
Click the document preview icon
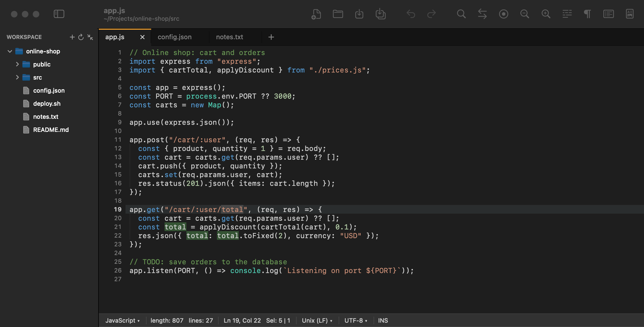(x=630, y=14)
